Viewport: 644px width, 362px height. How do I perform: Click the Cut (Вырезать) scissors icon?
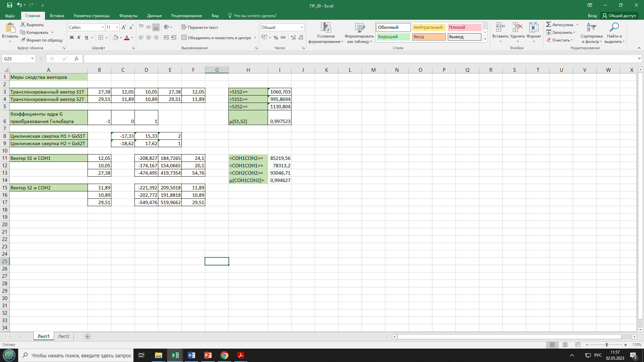(x=23, y=24)
